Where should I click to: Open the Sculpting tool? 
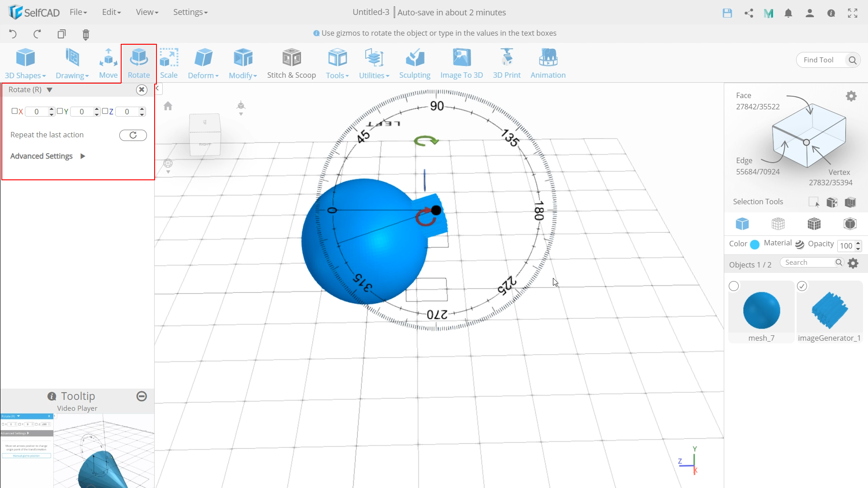click(x=415, y=64)
